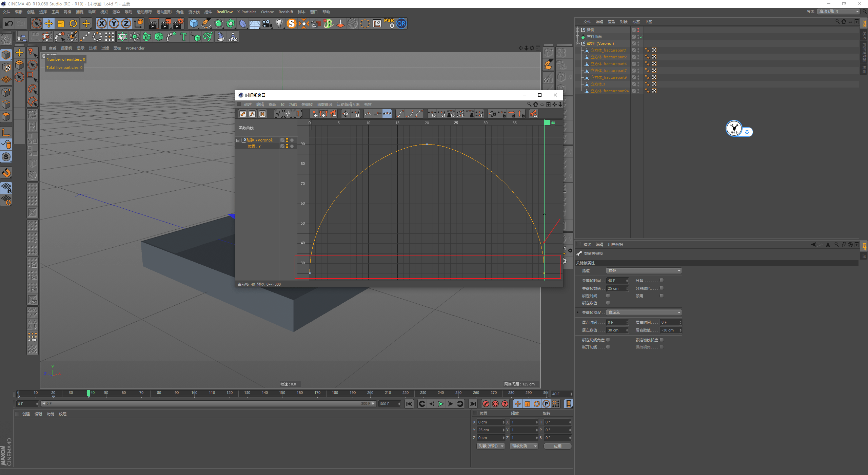
Task: Add a Cube primitive object
Action: 194,23
